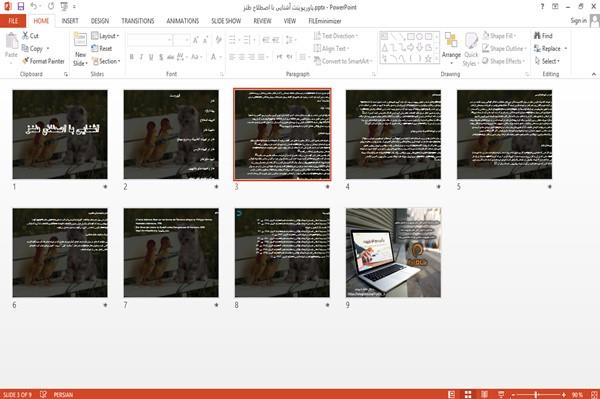Screen dimensions: 600x399
Task: Switch to Reading View icon
Action: [x=484, y=394]
